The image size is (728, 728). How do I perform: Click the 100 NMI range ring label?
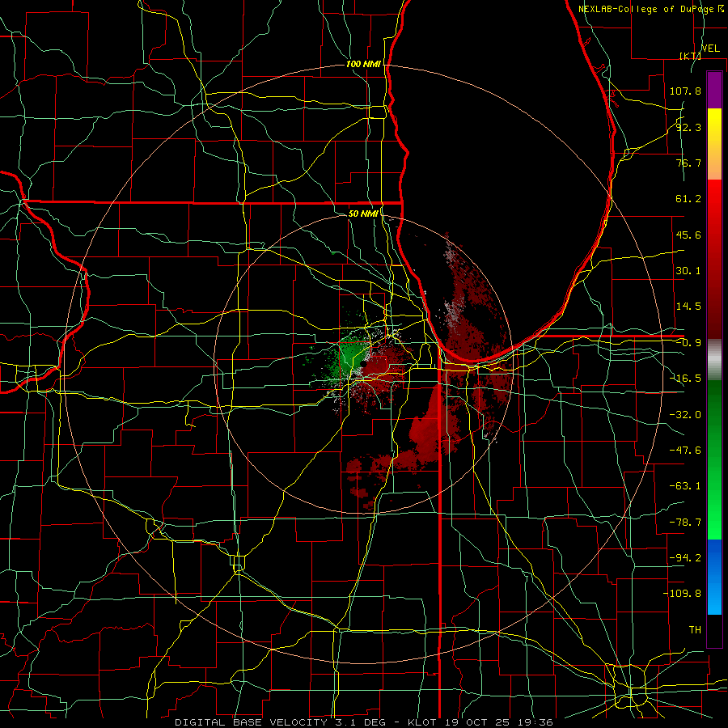point(363,64)
